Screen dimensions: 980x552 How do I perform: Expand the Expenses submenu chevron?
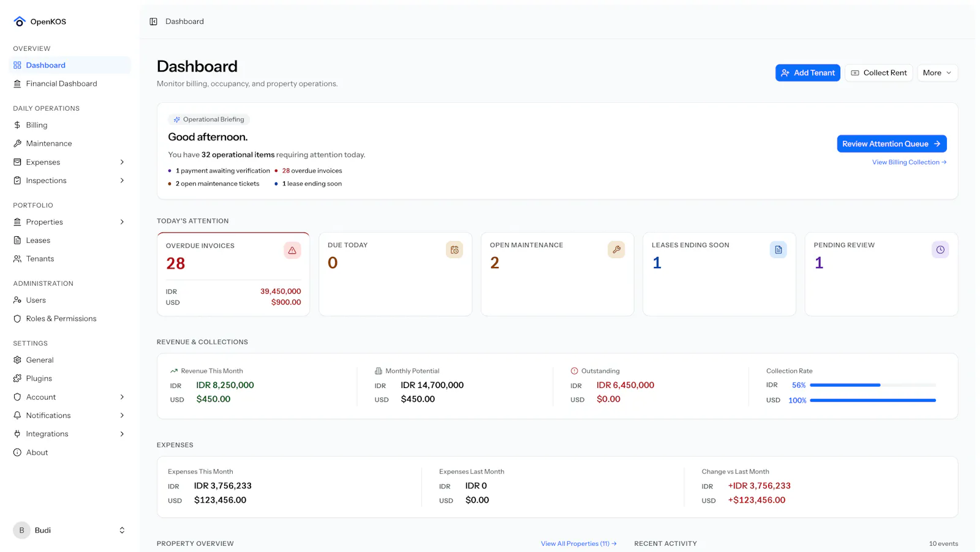(122, 162)
